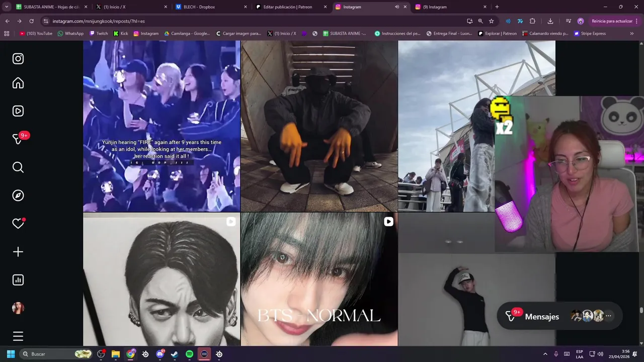Open zoom magnifier in address bar

pos(480,21)
